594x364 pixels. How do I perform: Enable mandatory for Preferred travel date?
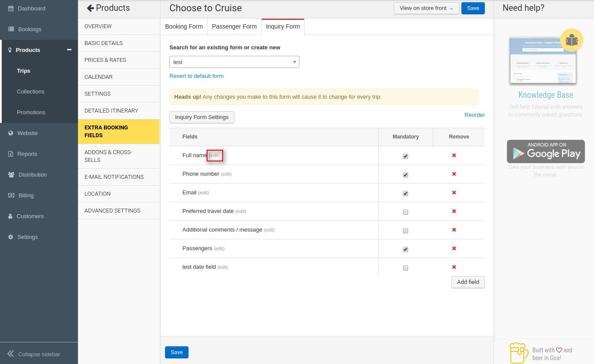[x=406, y=212]
